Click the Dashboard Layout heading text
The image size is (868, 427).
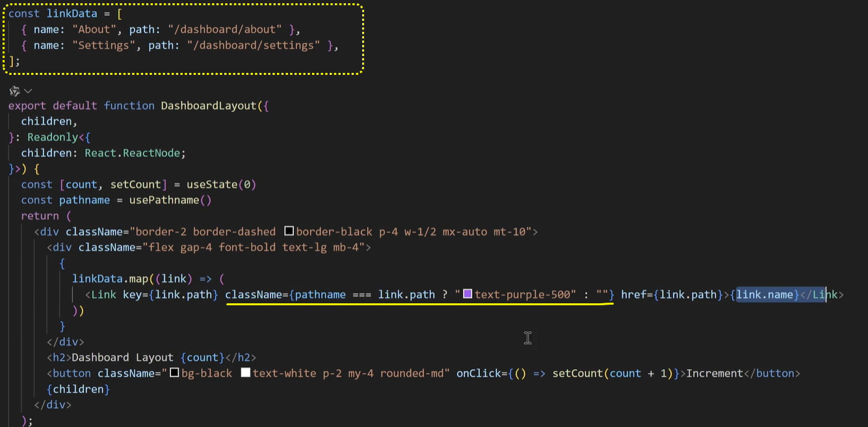(x=123, y=357)
